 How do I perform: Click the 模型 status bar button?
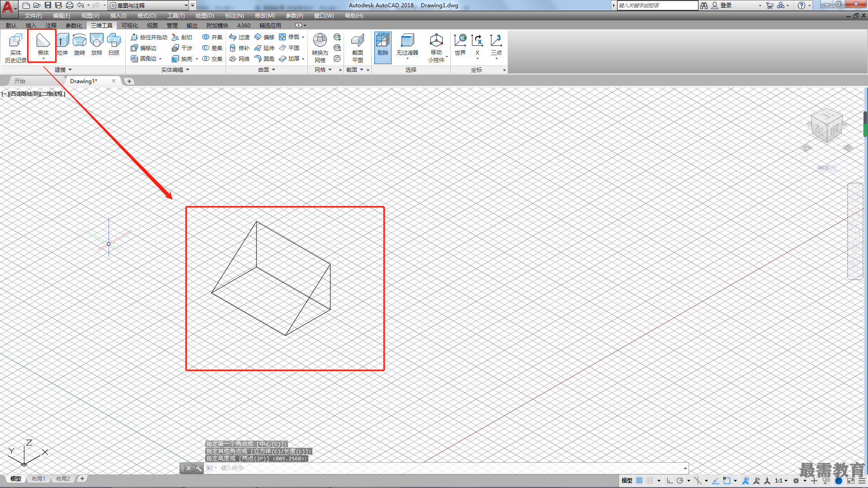[627, 481]
